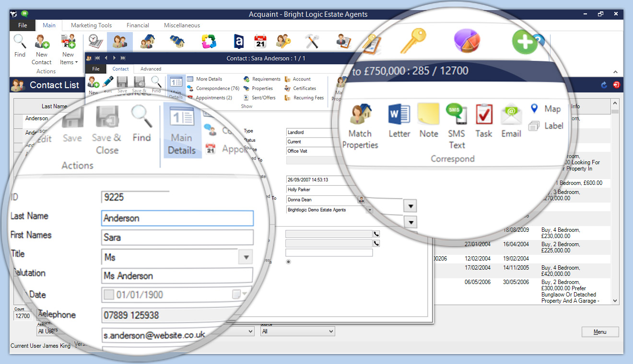Image resolution: width=633 pixels, height=364 pixels.
Task: Open the Source 'All' filter dropdown
Action: [297, 331]
